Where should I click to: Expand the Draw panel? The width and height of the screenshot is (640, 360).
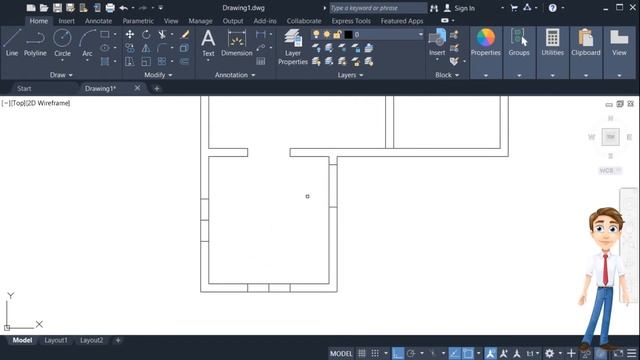(61, 75)
